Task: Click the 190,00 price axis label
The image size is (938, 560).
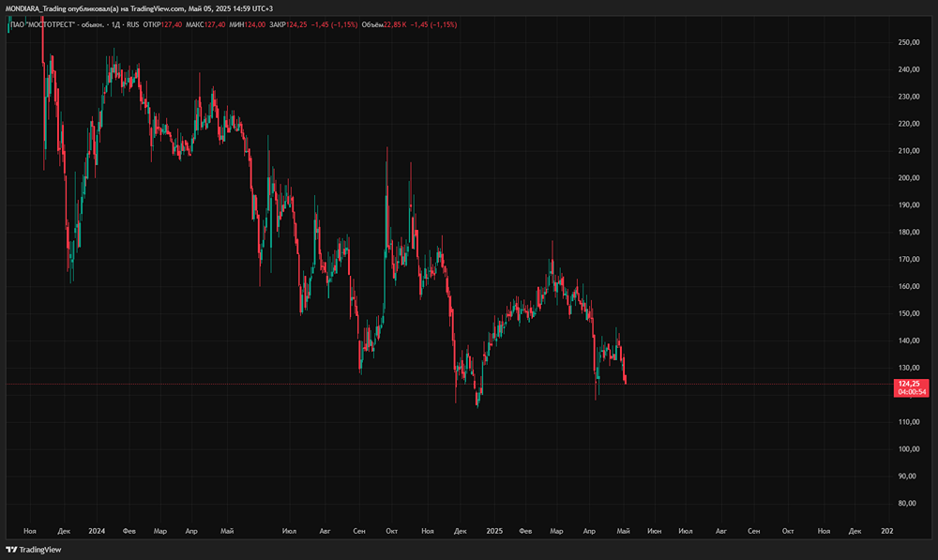Action: pyautogui.click(x=909, y=204)
